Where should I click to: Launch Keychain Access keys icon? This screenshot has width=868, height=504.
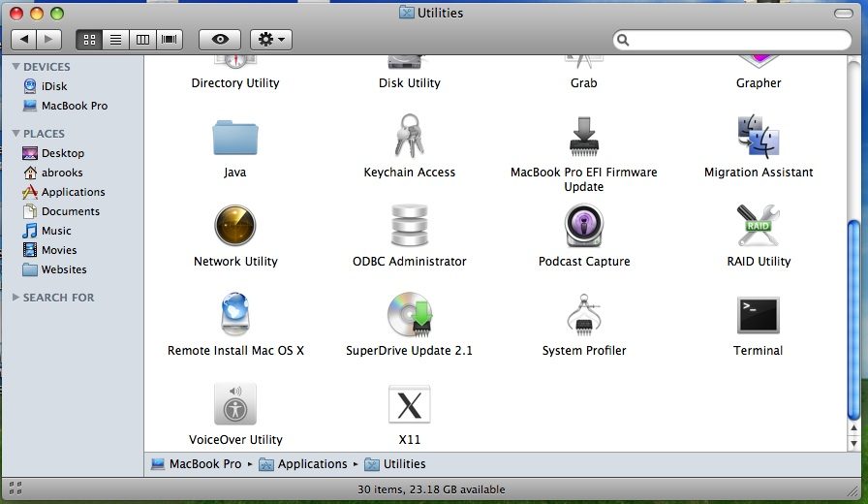[x=410, y=136]
